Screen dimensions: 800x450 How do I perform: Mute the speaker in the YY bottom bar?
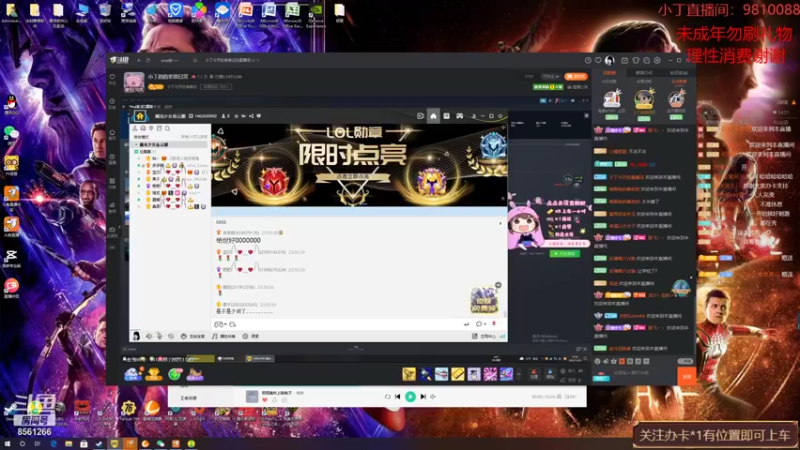tap(149, 336)
